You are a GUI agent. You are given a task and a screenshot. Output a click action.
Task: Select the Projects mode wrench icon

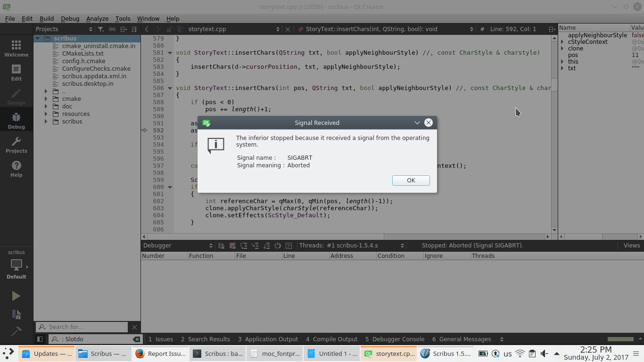pyautogui.click(x=16, y=145)
